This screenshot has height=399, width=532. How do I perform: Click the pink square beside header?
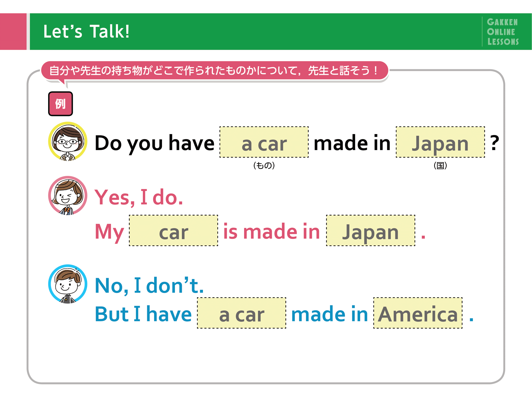[13, 32]
